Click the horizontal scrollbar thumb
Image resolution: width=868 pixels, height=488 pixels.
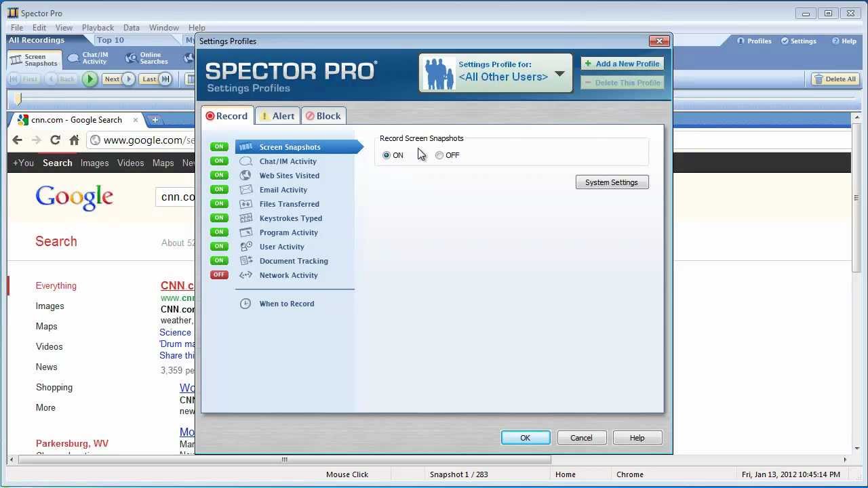click(x=284, y=460)
